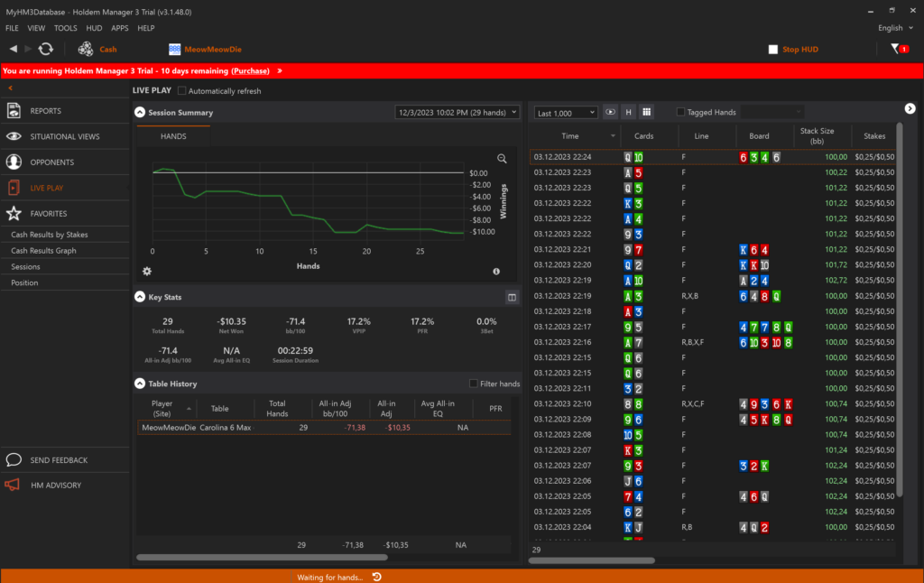The image size is (924, 583).
Task: Toggle the Filter hands checkbox
Action: pos(473,384)
